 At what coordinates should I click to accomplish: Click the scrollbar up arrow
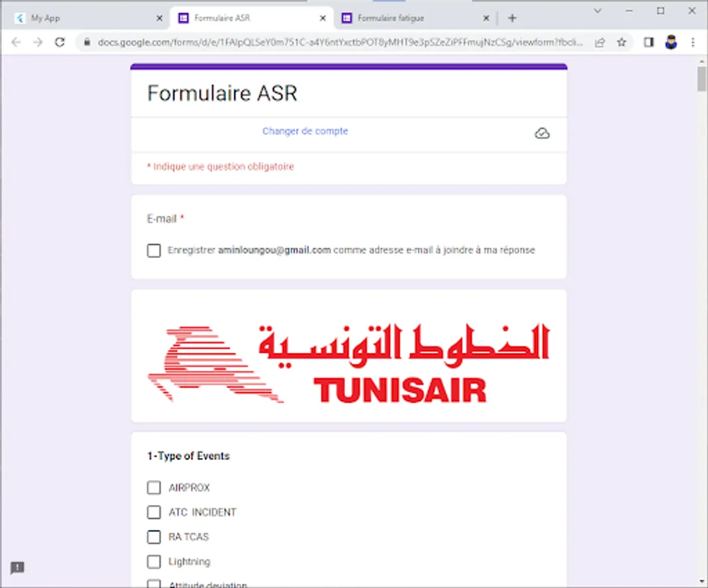point(701,61)
